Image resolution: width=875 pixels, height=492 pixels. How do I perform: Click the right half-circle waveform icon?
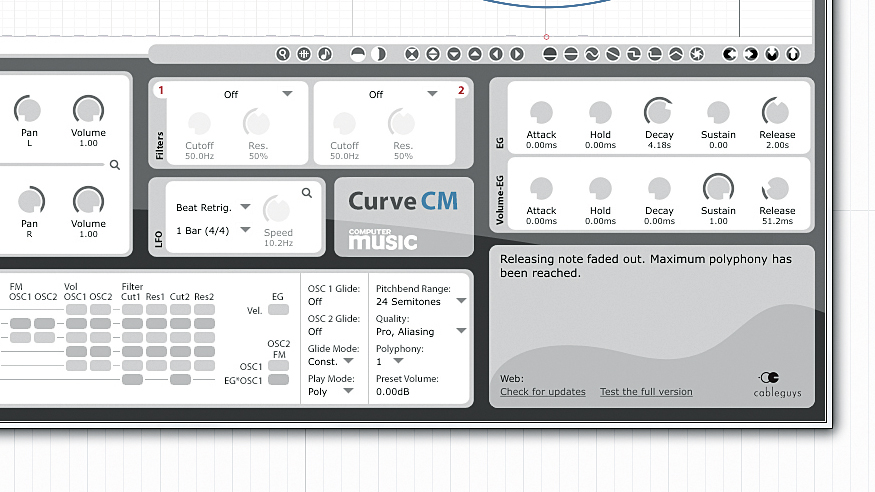coord(379,54)
